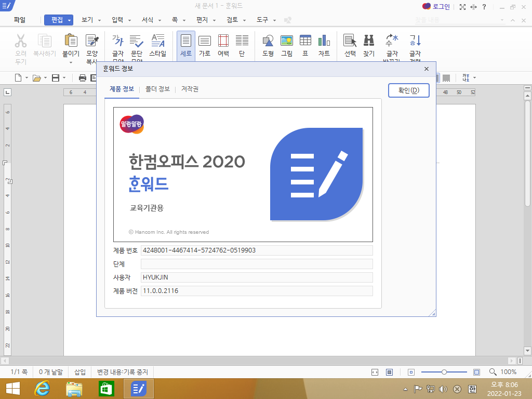This screenshot has width=532, height=399.
Task: Click the vertical scrollbar down arrow
Action: [x=527, y=351]
